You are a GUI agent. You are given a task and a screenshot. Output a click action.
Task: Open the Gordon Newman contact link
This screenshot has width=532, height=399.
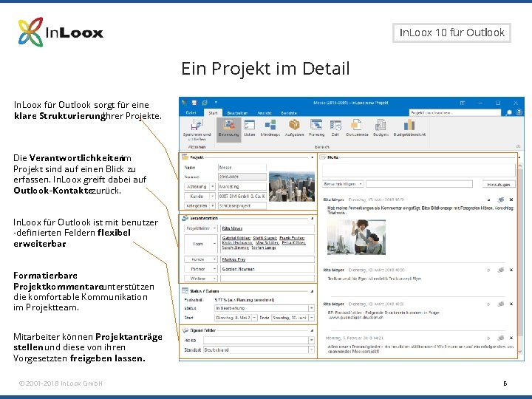click(238, 269)
